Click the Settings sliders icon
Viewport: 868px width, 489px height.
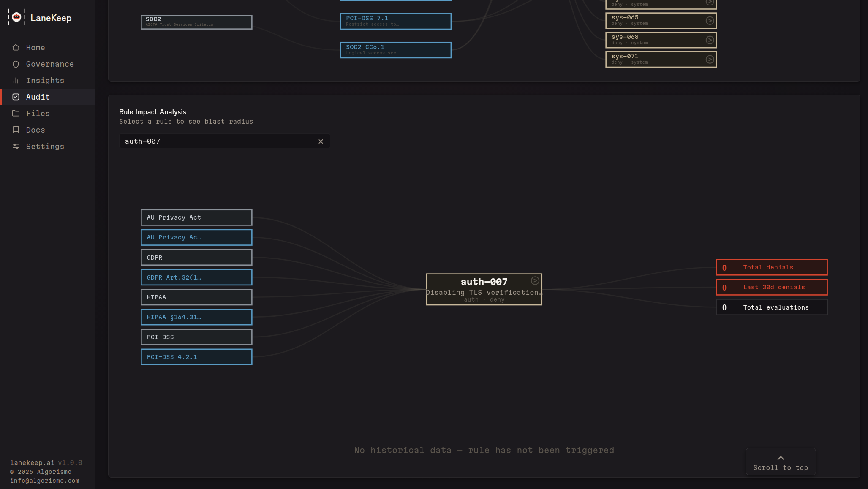coord(16,147)
